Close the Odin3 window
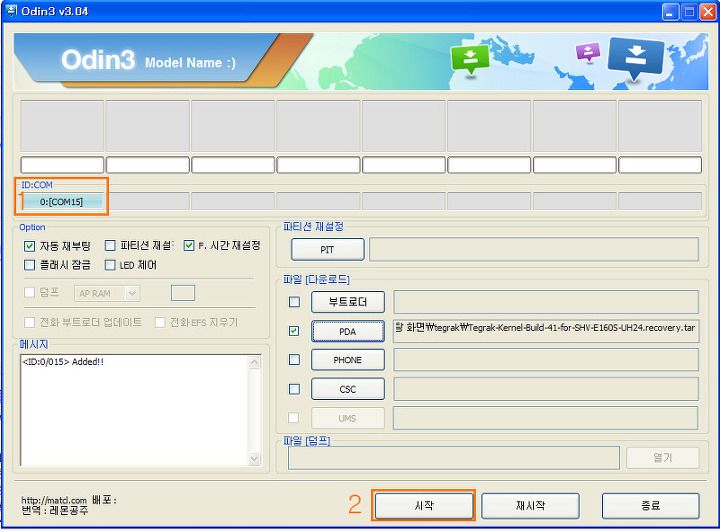The image size is (720, 532). [x=708, y=11]
